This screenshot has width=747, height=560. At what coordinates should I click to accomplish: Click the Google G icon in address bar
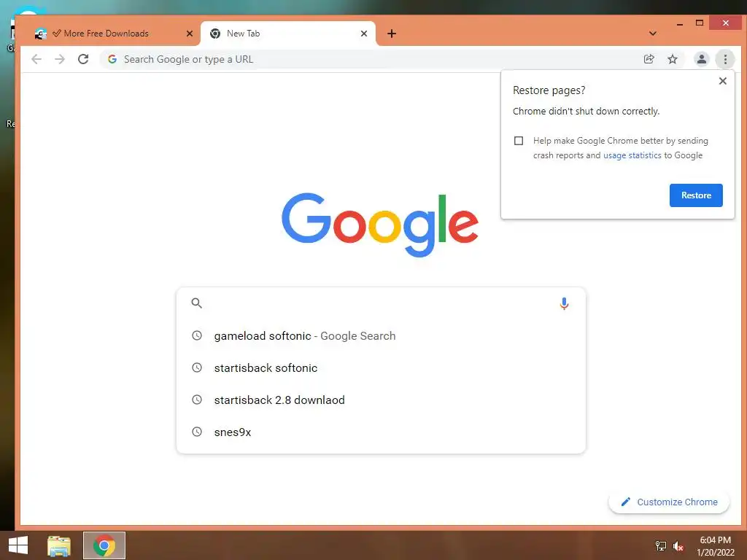(x=112, y=59)
